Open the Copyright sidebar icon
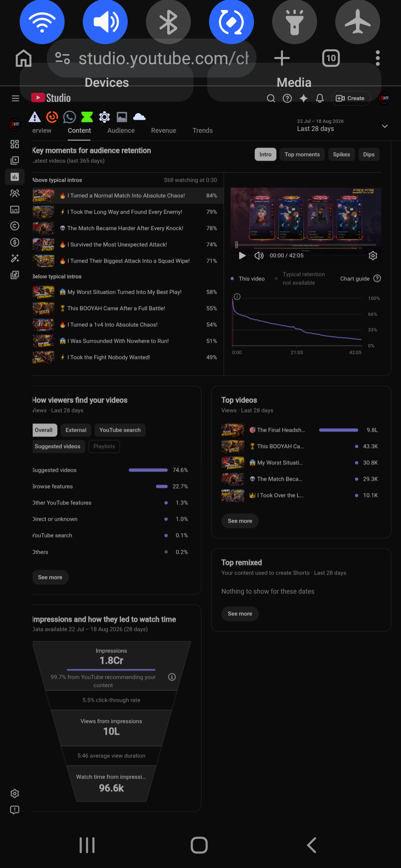Viewport: 401px width, 868px height. [x=15, y=226]
